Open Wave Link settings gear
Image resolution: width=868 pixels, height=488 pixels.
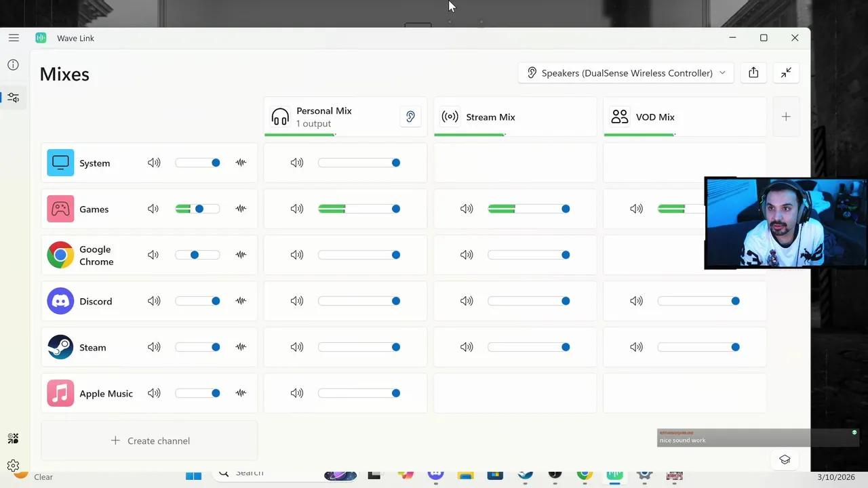(13, 466)
